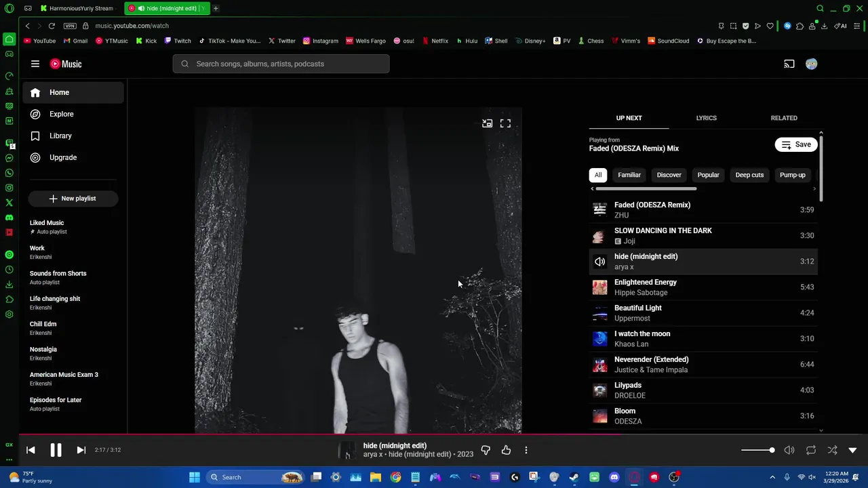Play SLOW DANCING IN THE DARK
Image resolution: width=868 pixels, height=488 pixels.
coord(703,235)
